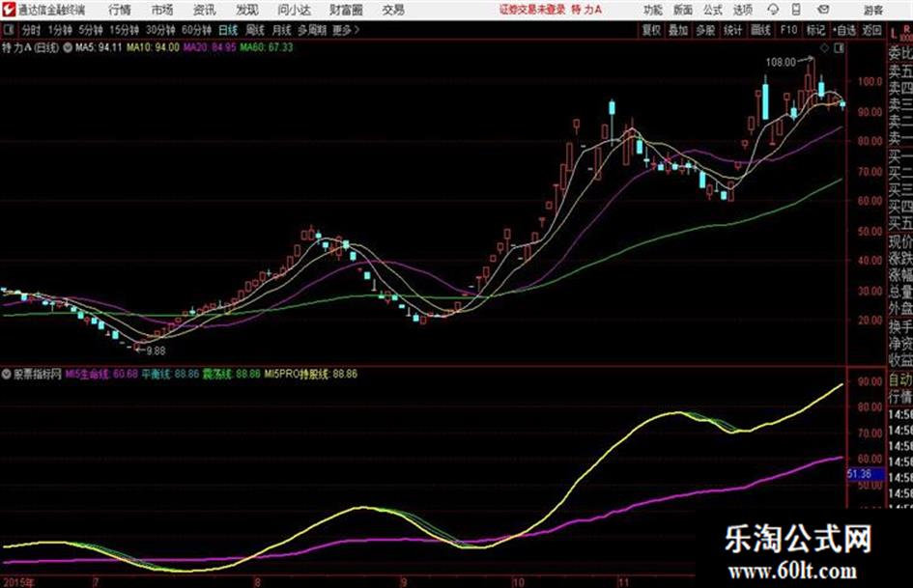This screenshot has width=913, height=588.
Task: Switch to 1分钟 period
Action: click(x=60, y=30)
